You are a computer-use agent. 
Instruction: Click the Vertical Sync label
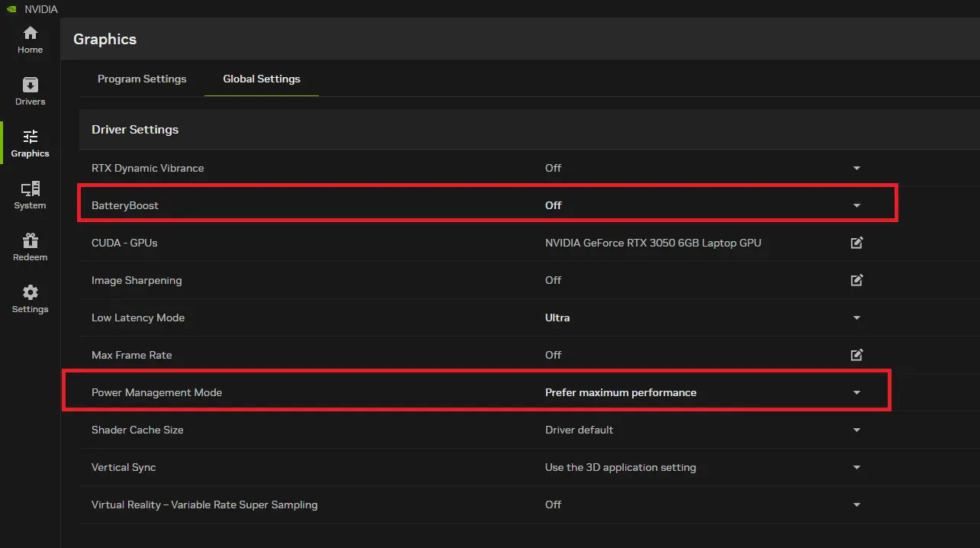124,467
